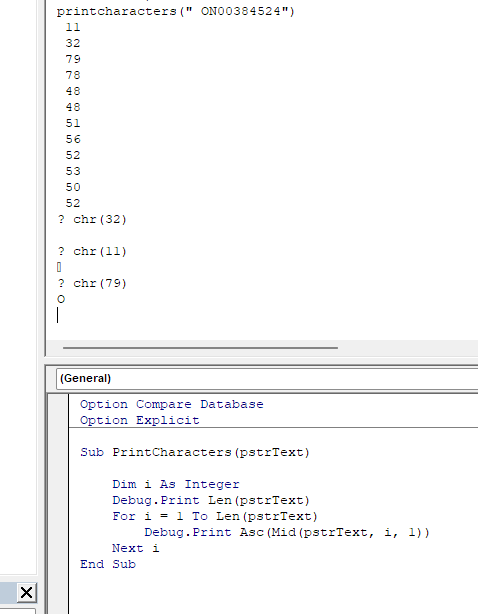
Task: Click the Debug.Print Asc(Mid(...)) statement
Action: coord(287,532)
